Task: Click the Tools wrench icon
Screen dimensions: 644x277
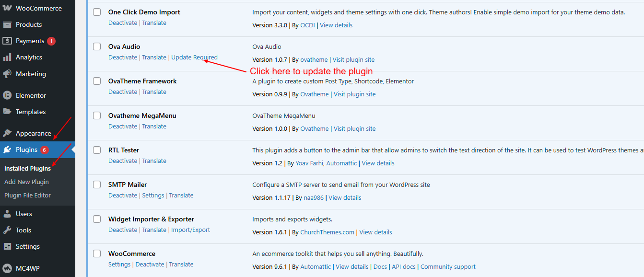Action: [7, 230]
